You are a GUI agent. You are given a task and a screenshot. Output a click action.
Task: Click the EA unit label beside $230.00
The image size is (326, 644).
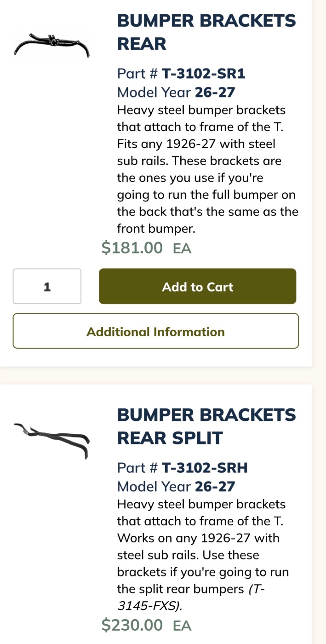coord(182,626)
